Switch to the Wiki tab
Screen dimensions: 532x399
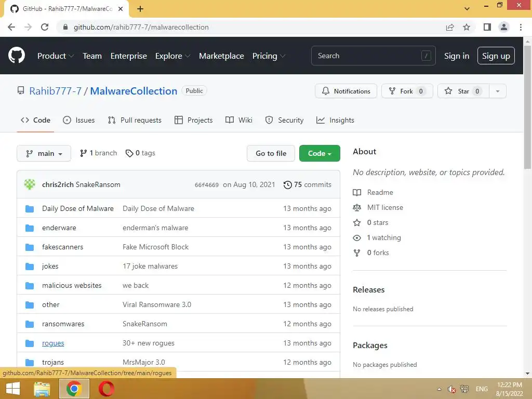239,120
